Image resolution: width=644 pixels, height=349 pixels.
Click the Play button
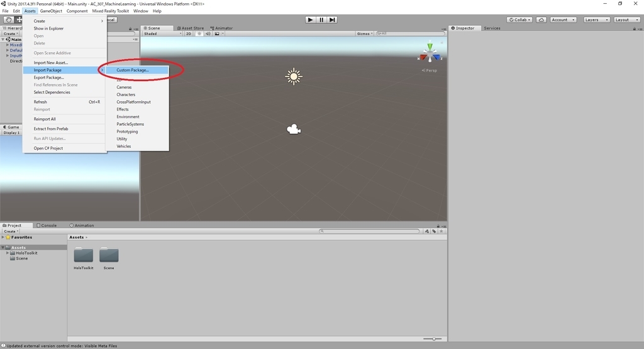point(310,19)
